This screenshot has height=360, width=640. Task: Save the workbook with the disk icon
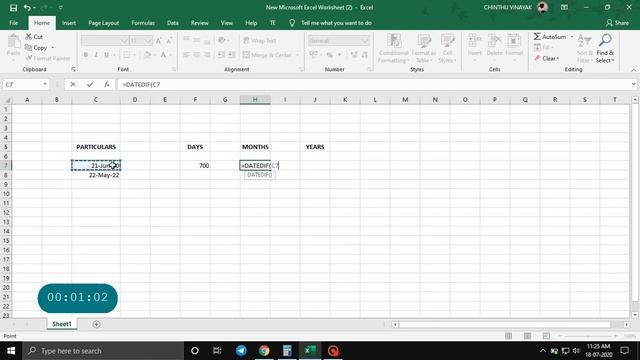pyautogui.click(x=13, y=7)
